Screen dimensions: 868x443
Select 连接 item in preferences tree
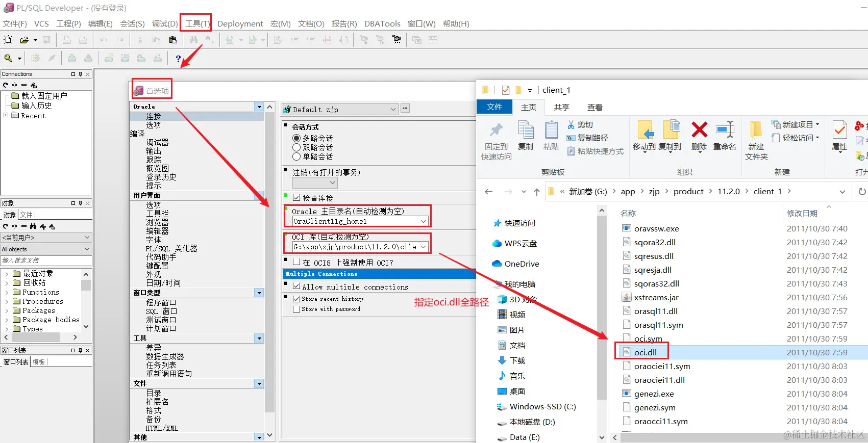pos(153,116)
